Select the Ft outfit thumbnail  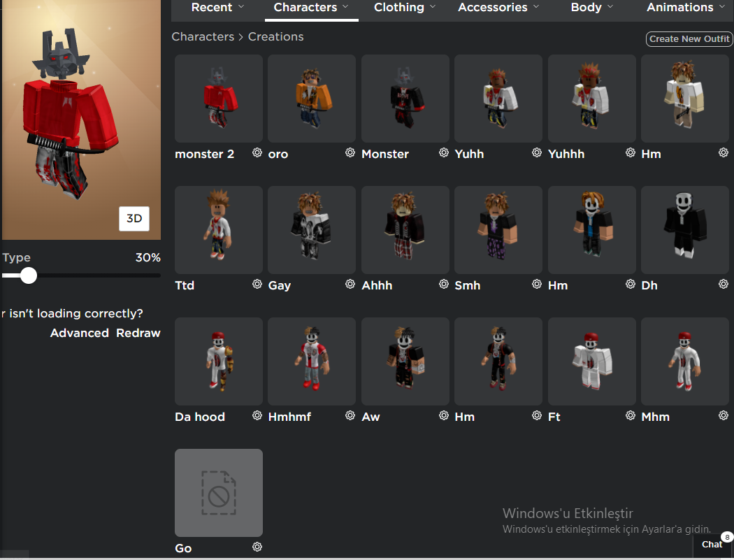click(x=592, y=361)
